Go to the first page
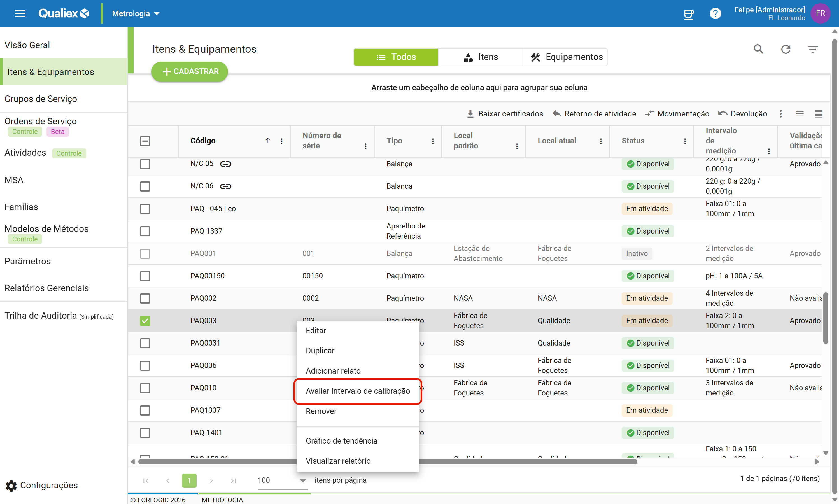This screenshot has height=504, width=839. [x=146, y=480]
